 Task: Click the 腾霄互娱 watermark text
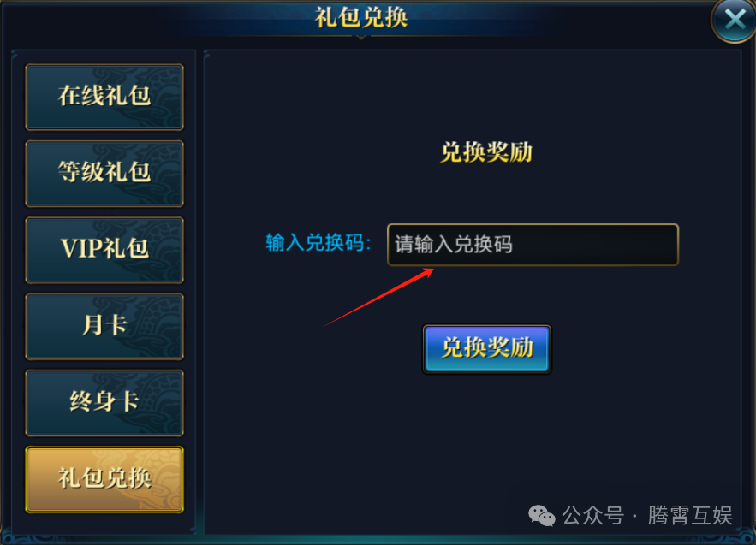click(x=690, y=516)
